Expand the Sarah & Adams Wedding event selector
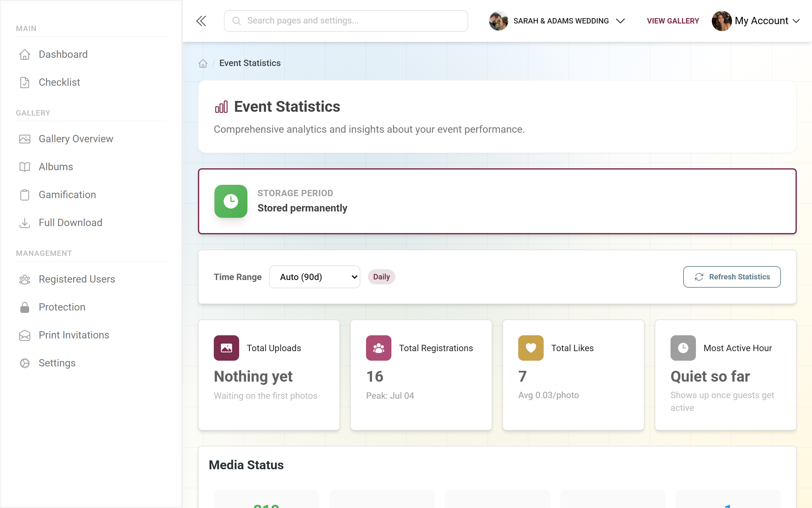The image size is (812, 508). tap(620, 21)
